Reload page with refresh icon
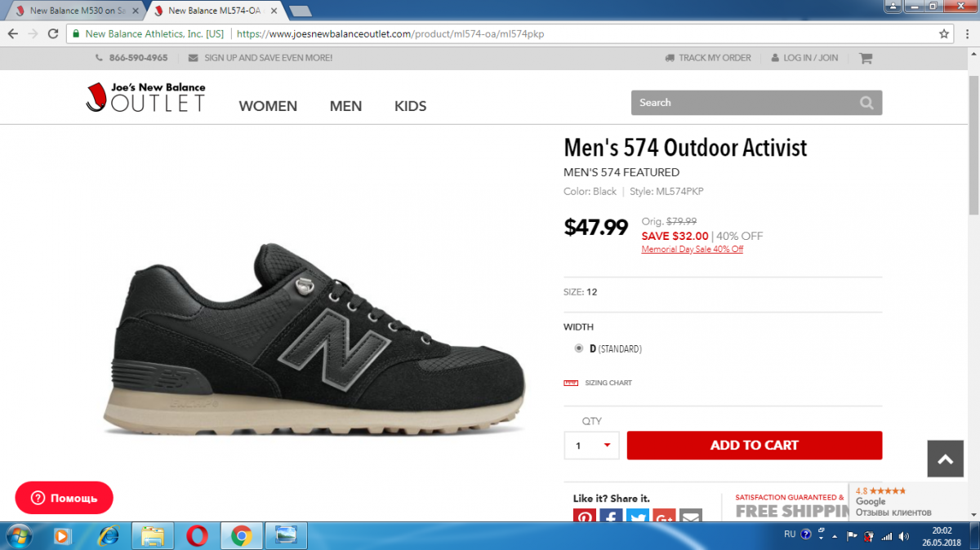 click(x=53, y=34)
